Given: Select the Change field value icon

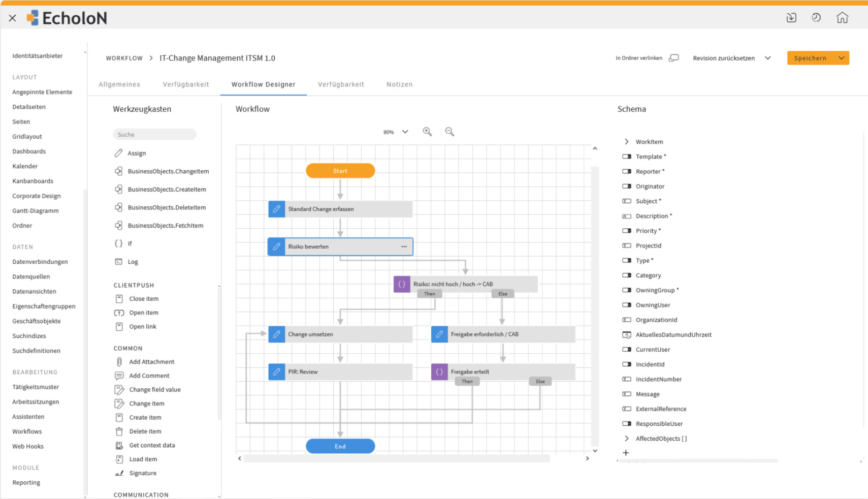Looking at the screenshot, I should [x=119, y=390].
